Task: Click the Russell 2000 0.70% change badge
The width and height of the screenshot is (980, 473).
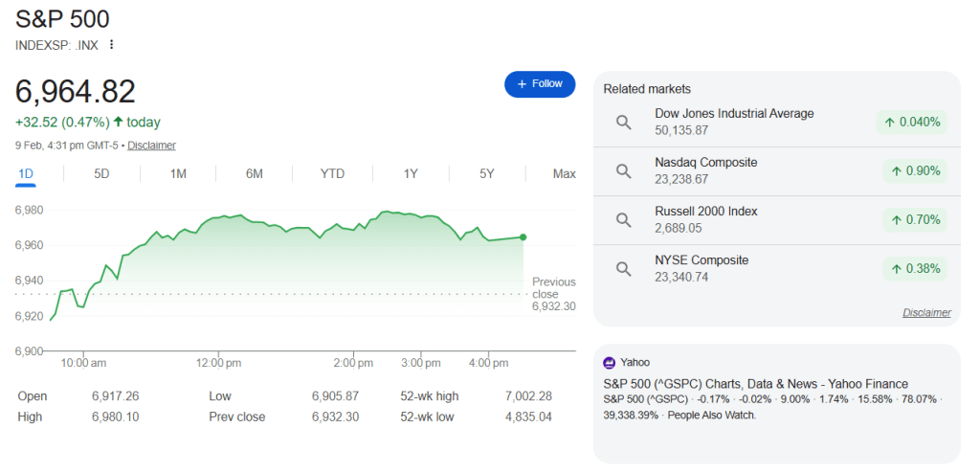Action: pos(915,219)
